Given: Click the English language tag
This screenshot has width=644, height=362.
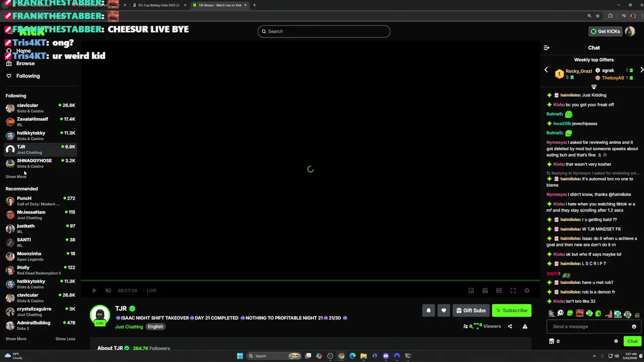Looking at the screenshot, I should pos(155,327).
